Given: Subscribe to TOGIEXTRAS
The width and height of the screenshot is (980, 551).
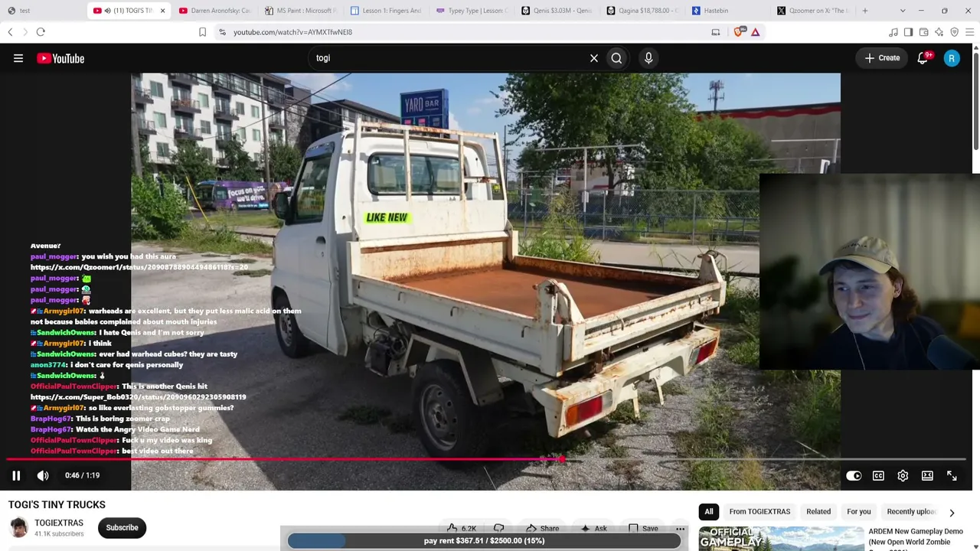Looking at the screenshot, I should (122, 527).
